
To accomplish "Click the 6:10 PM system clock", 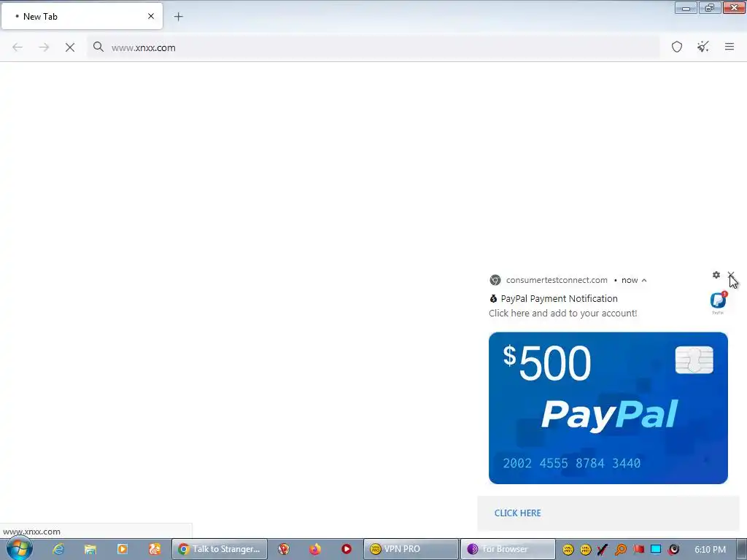I will pyautogui.click(x=710, y=550).
